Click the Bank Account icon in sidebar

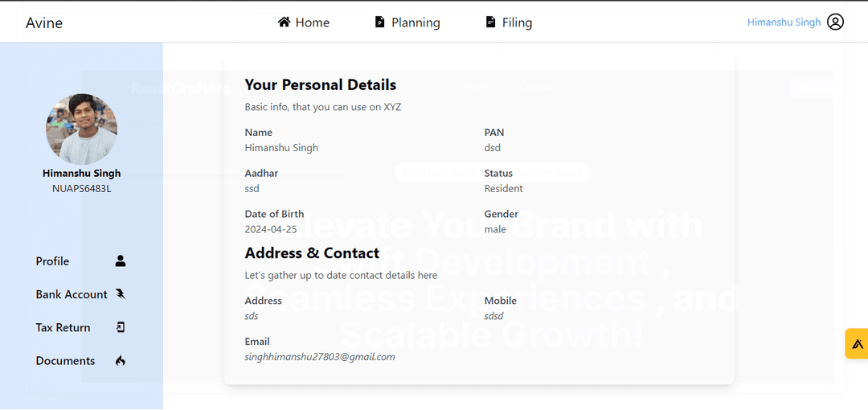click(x=121, y=294)
